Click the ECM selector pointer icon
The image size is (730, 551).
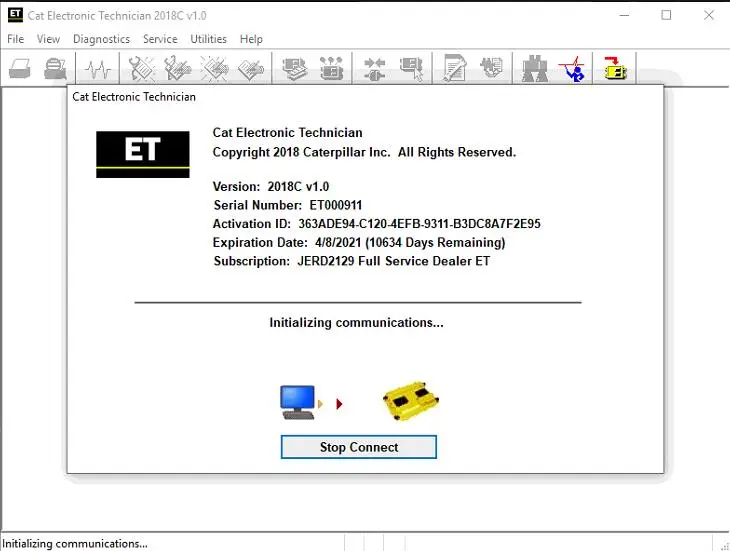click(411, 69)
